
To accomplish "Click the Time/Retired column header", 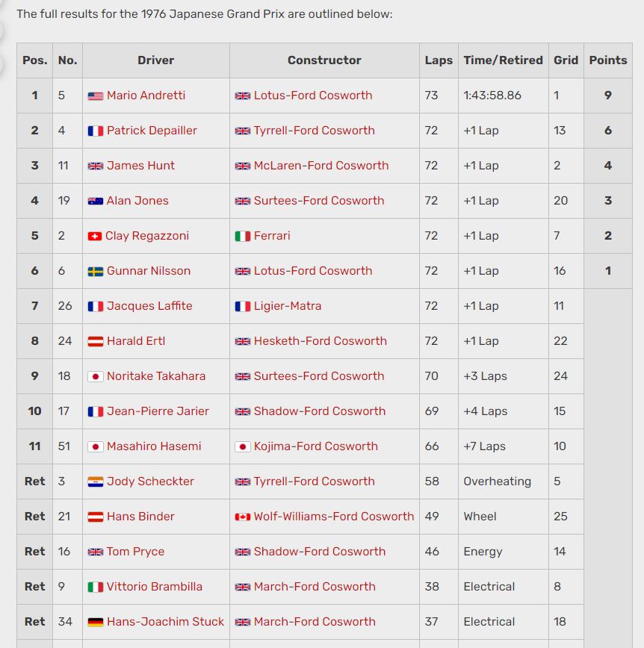I will click(503, 60).
